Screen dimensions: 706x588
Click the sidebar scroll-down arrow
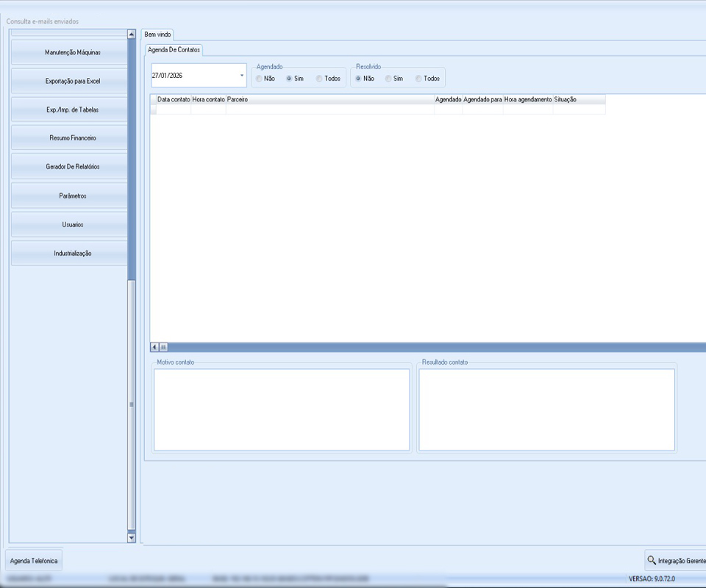pyautogui.click(x=132, y=537)
